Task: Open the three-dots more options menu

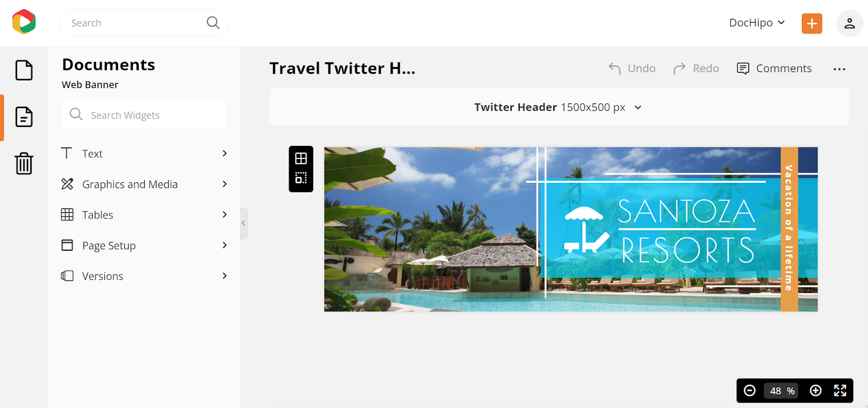Action: (x=839, y=69)
